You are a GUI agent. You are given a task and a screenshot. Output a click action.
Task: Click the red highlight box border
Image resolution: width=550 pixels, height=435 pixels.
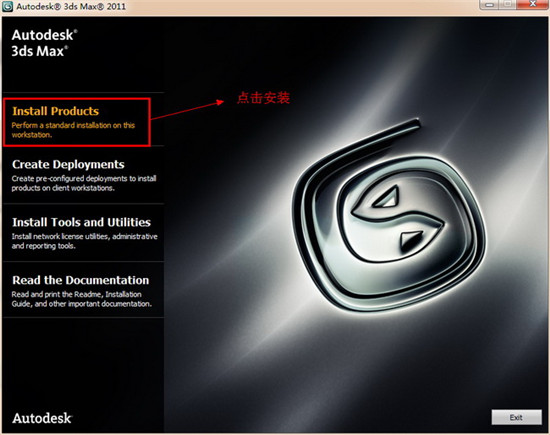76,99
